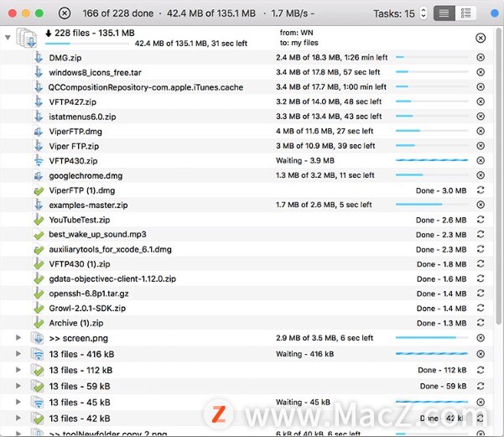Retry the 59 kB files group

coord(481,386)
